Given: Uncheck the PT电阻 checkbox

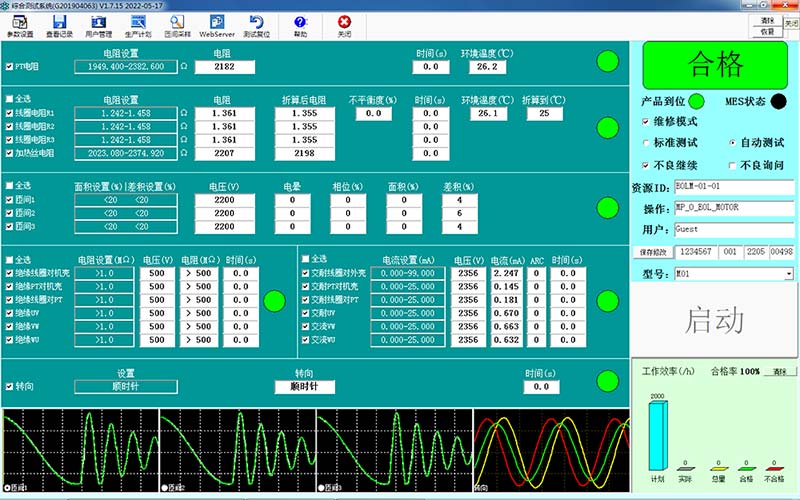Looking at the screenshot, I should [x=9, y=67].
